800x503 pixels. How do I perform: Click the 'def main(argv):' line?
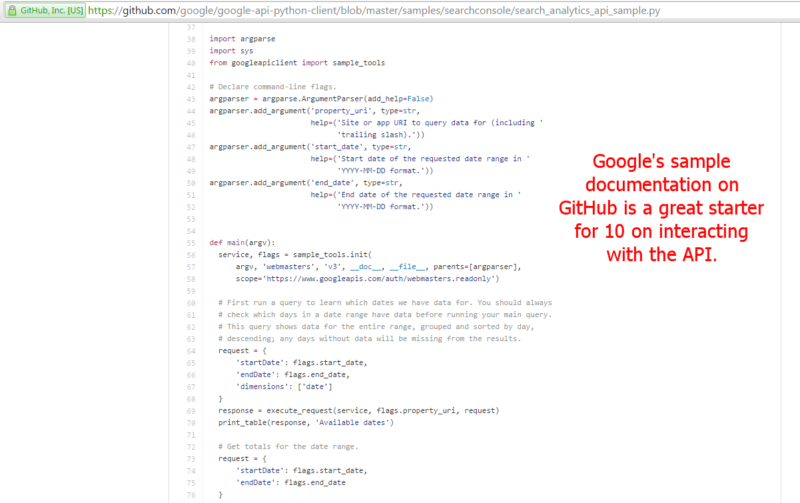coord(242,243)
